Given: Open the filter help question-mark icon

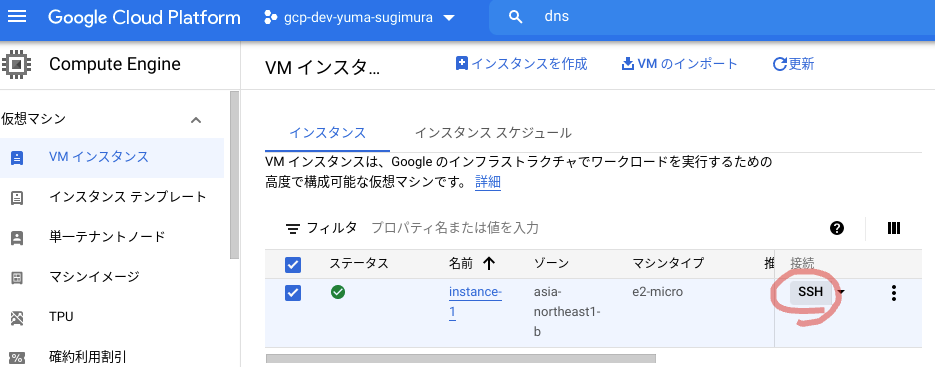Looking at the screenshot, I should 837,227.
